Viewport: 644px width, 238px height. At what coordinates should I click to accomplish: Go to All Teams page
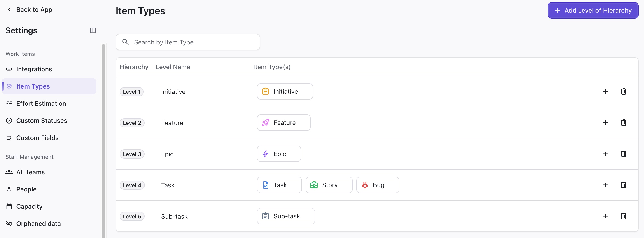(49, 172)
